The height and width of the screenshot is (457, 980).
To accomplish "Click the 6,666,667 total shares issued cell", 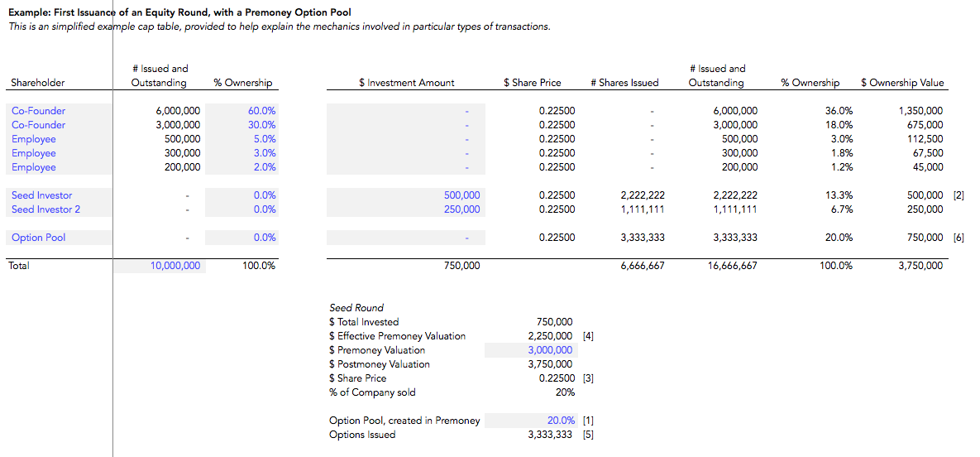I will pos(641,266).
